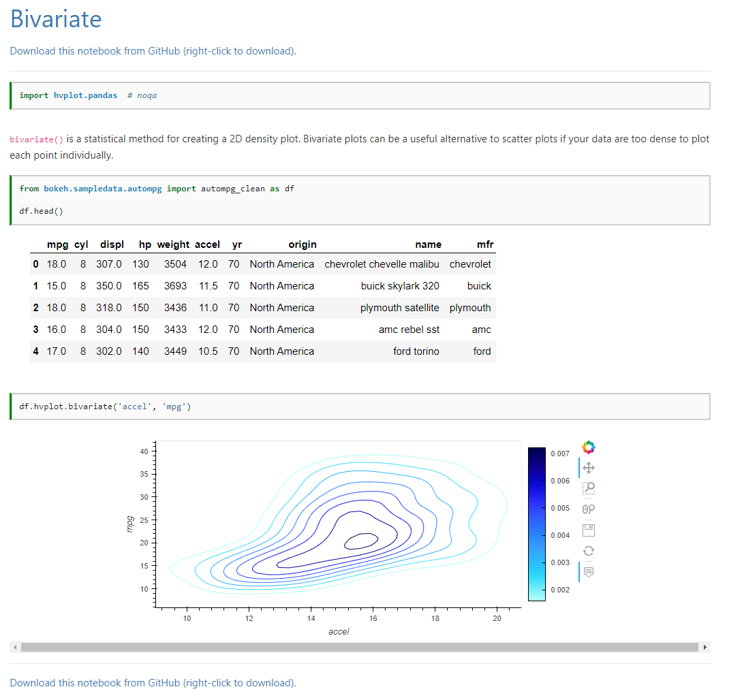Click the right scroll arrow on the horizontal scrollbar
742x700 pixels.
point(705,647)
